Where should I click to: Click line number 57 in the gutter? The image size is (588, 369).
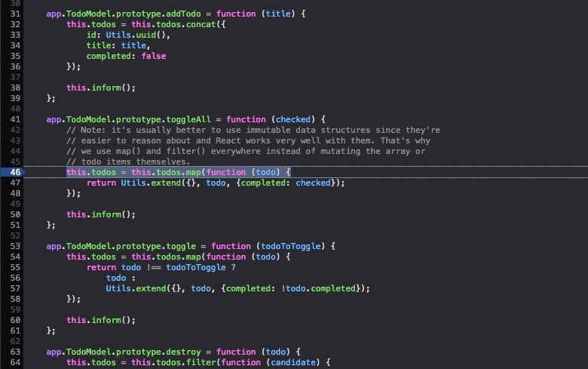pyautogui.click(x=15, y=288)
